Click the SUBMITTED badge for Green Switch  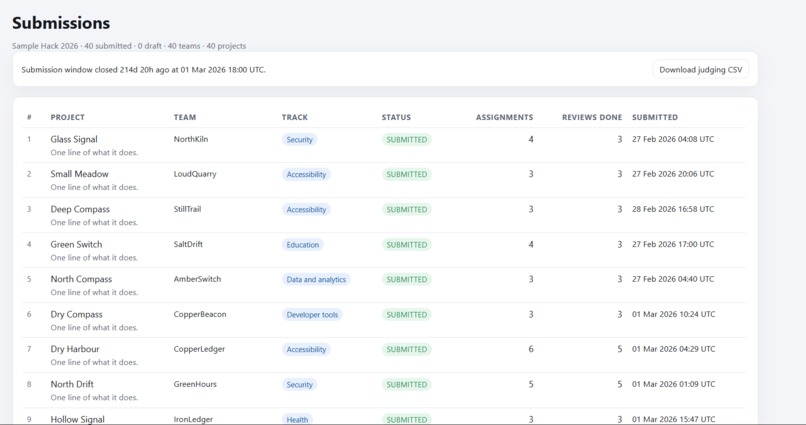pyautogui.click(x=407, y=245)
